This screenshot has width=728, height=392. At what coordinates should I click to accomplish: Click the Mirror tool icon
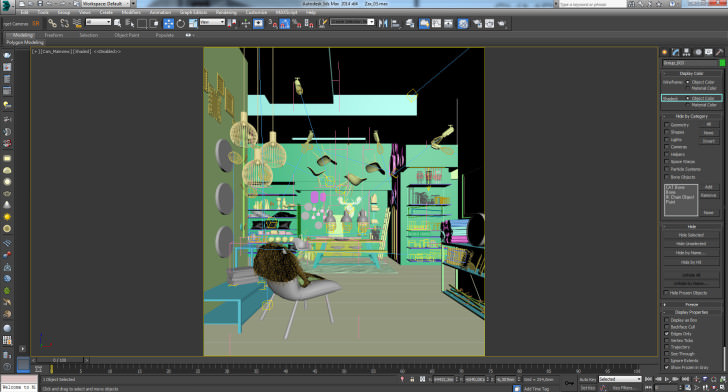click(383, 23)
